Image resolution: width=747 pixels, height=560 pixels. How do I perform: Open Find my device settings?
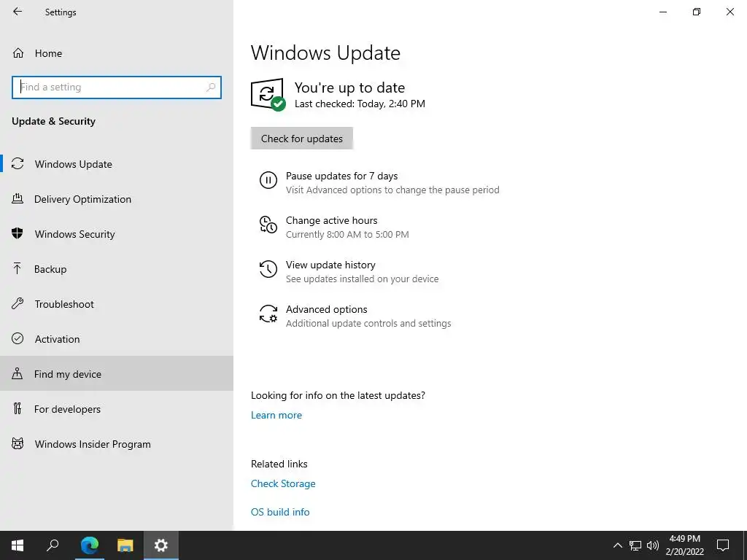click(117, 374)
